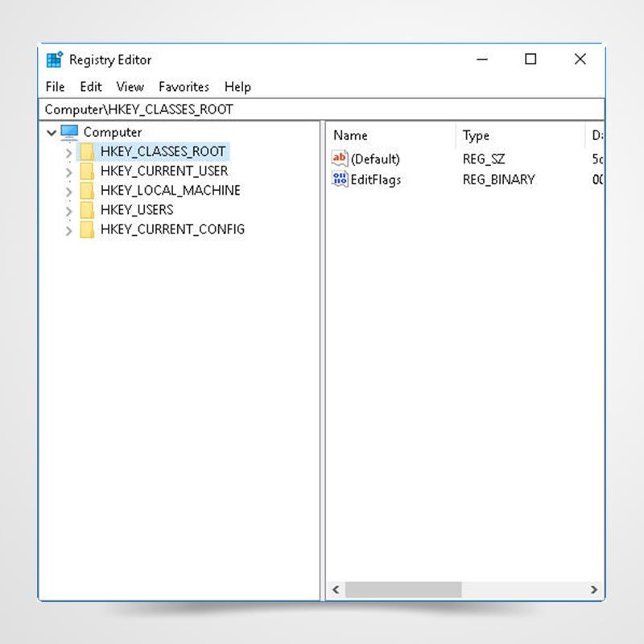
Task: Open the Help menu
Action: 237,87
